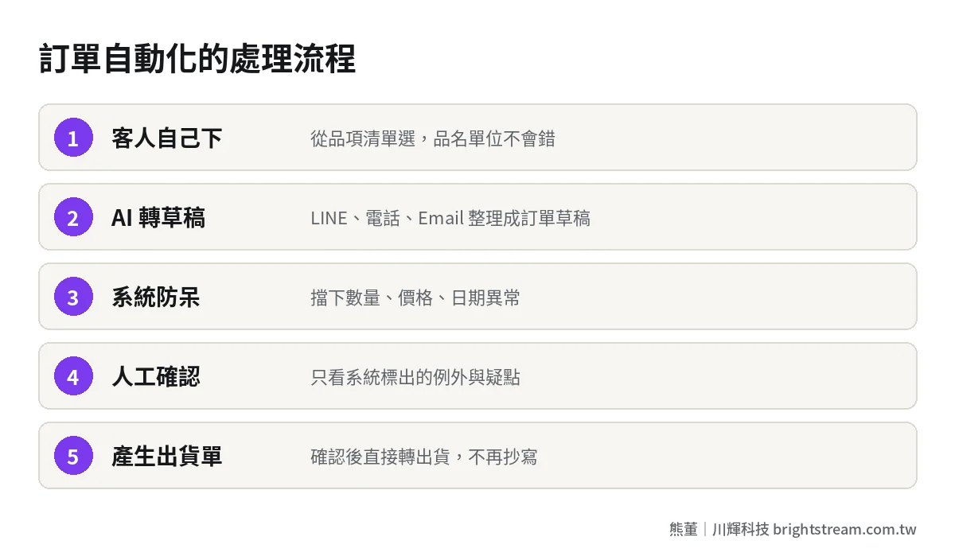Screen dimensions: 955x560
Task: Click description 擋下數量、價格、日期異常
Action: tap(415, 297)
